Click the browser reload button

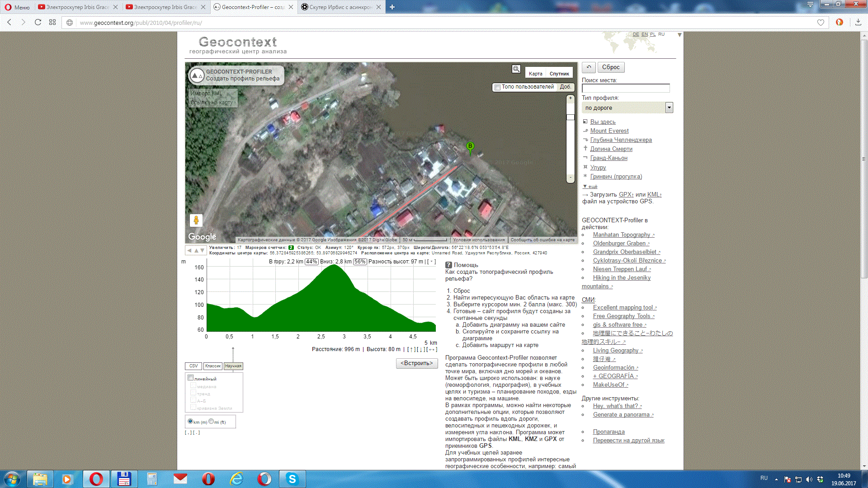point(38,22)
